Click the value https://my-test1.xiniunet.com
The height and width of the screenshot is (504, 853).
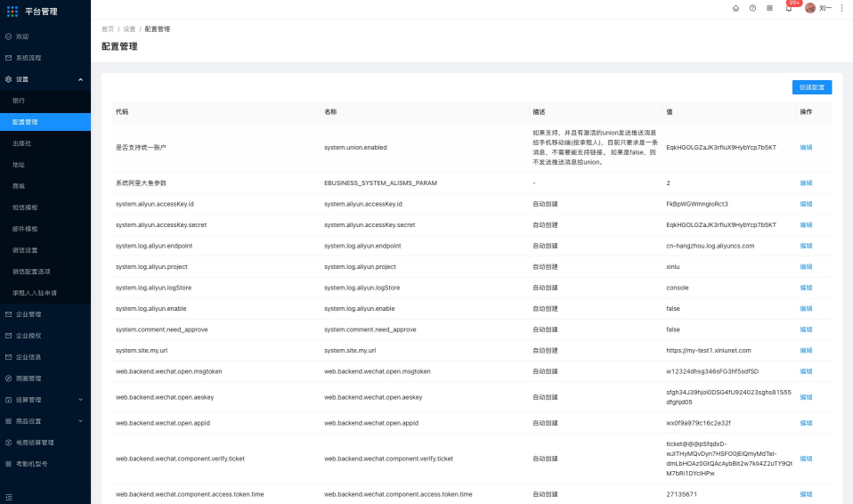pos(708,351)
